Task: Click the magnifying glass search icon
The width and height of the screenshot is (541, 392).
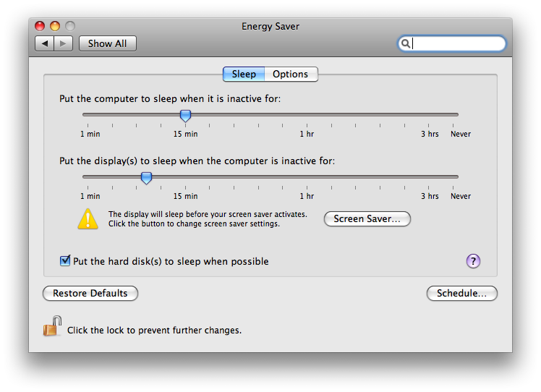Action: click(406, 43)
